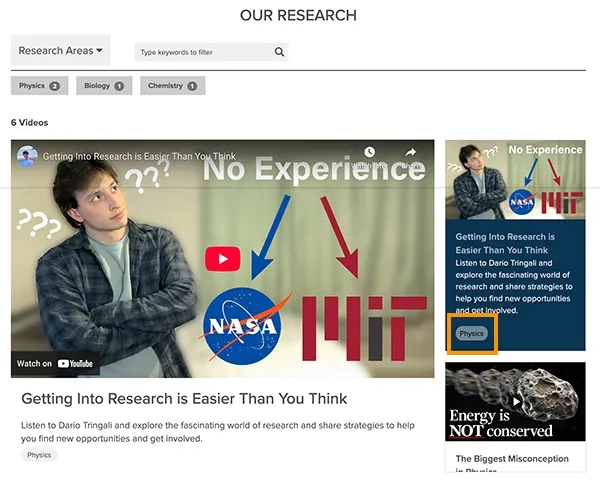Open the channel avatar on the video

pos(27,156)
